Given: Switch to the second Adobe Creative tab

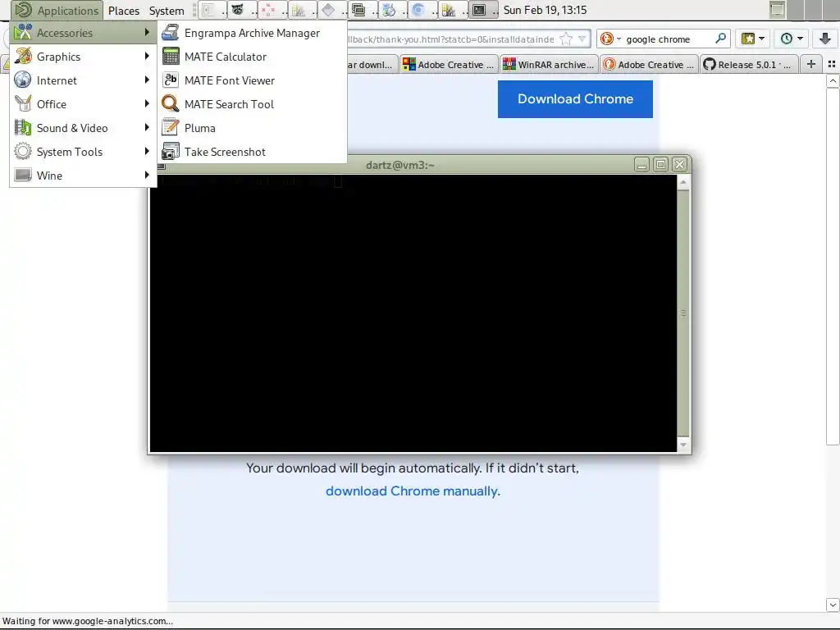Looking at the screenshot, I should point(650,64).
